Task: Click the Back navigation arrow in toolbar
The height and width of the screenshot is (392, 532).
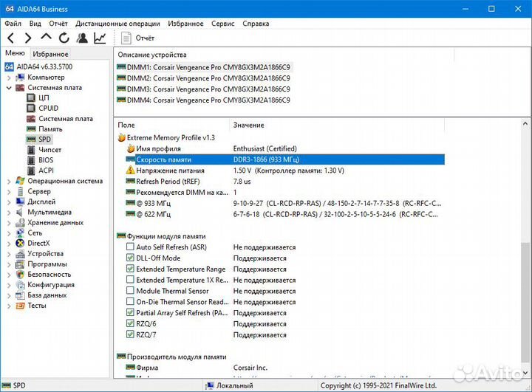Action: (x=10, y=38)
